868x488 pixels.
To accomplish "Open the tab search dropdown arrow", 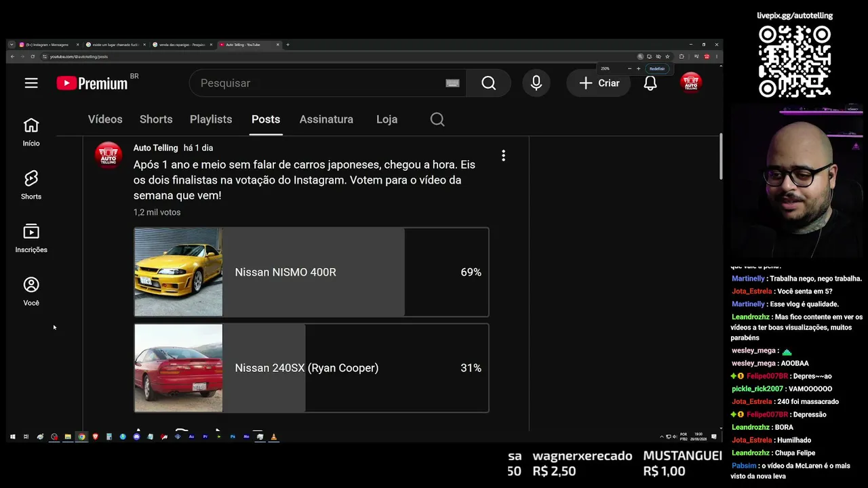I will click(12, 45).
